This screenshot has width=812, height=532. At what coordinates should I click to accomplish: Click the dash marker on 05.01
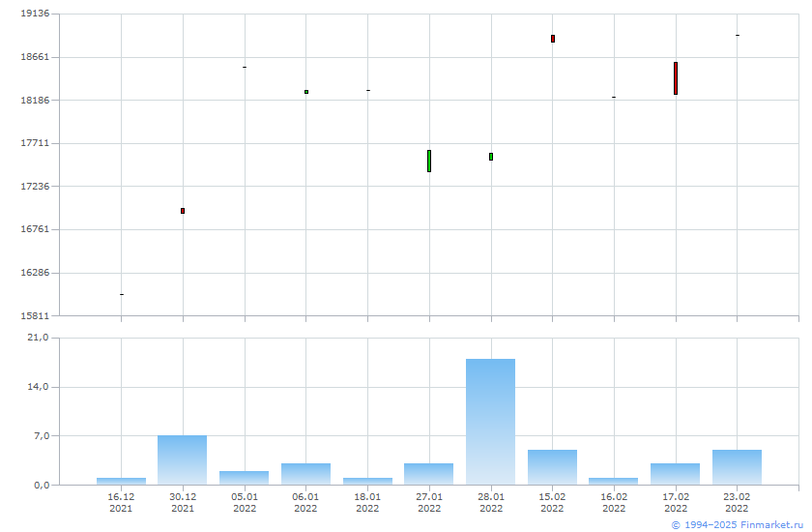[245, 68]
